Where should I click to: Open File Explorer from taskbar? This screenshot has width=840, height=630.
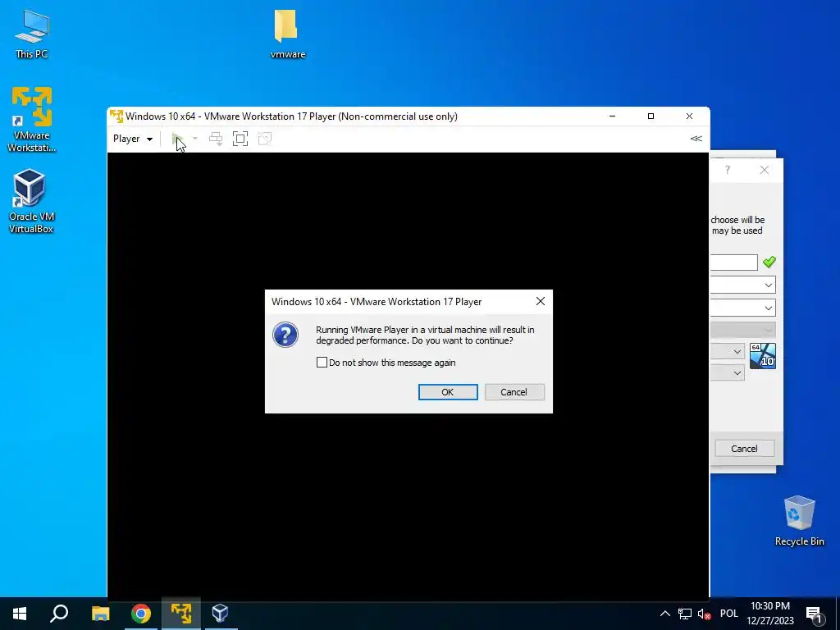pyautogui.click(x=100, y=614)
